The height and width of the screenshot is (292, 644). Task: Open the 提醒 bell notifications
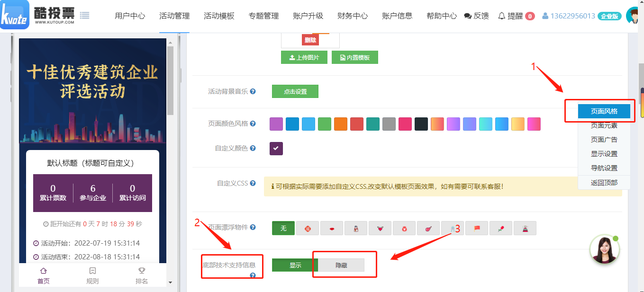[x=502, y=16]
